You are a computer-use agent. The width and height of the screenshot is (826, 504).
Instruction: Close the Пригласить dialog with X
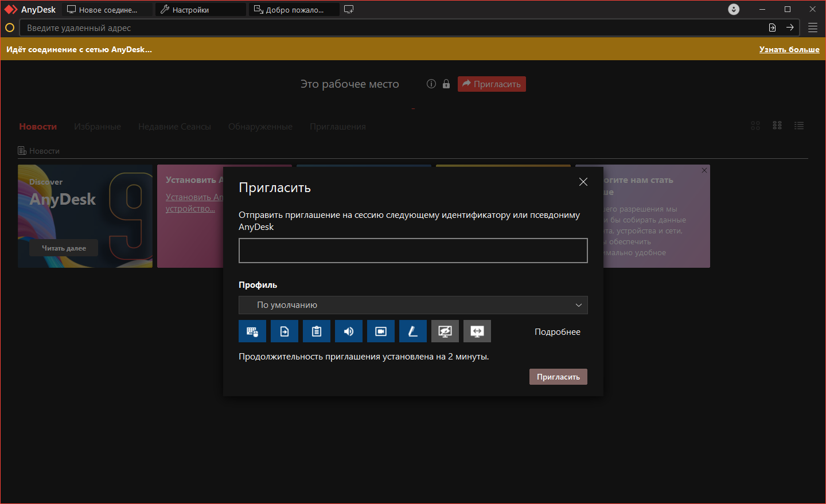coord(583,182)
